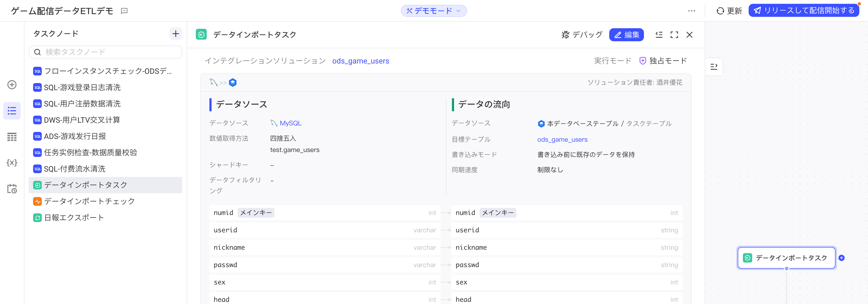Add a new task node with plus
Viewport: 868px width, 304px height.
[x=175, y=34]
